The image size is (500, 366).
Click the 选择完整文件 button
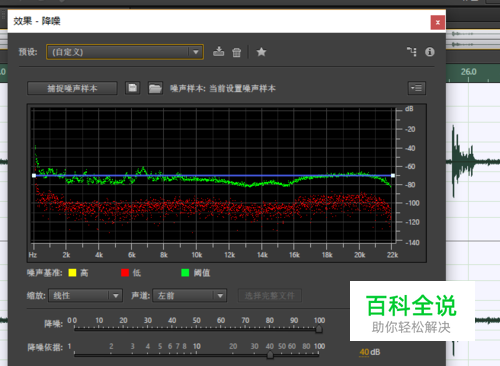coord(270,296)
